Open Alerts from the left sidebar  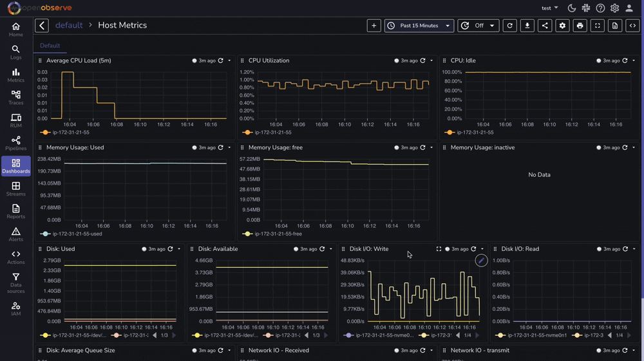[15, 235]
